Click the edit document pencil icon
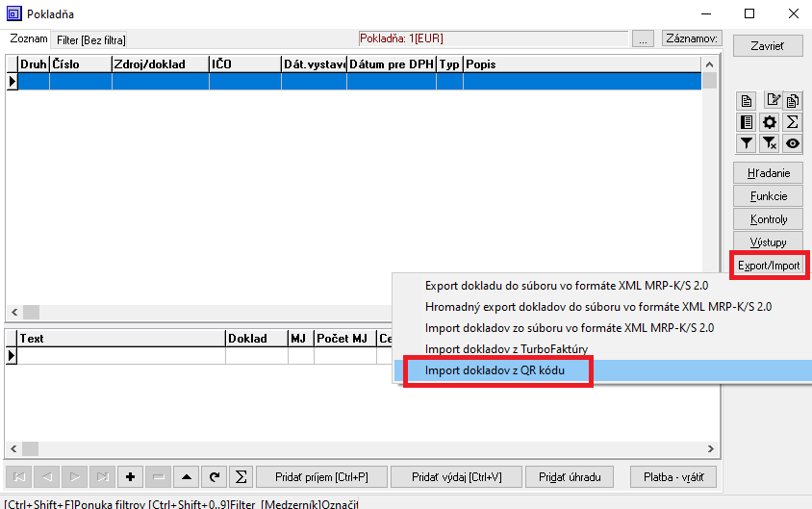The width and height of the screenshot is (812, 509). click(771, 100)
